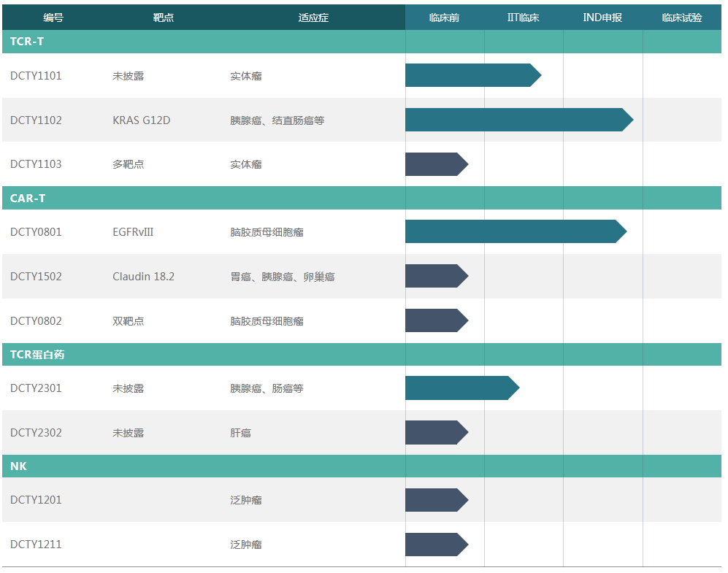728x573 pixels.
Task: Select the 临床试验 stage header
Action: click(x=682, y=18)
